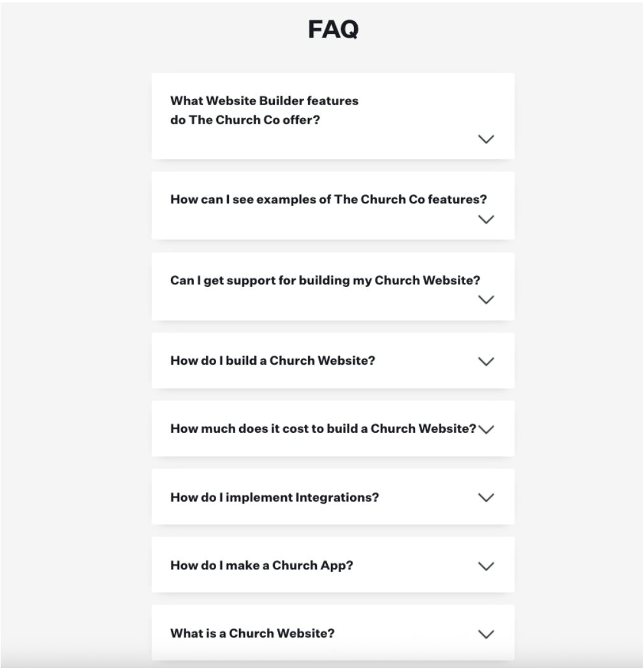Image resolution: width=644 pixels, height=670 pixels.
Task: Open "How do I build a Church Website?"
Action: (x=272, y=361)
